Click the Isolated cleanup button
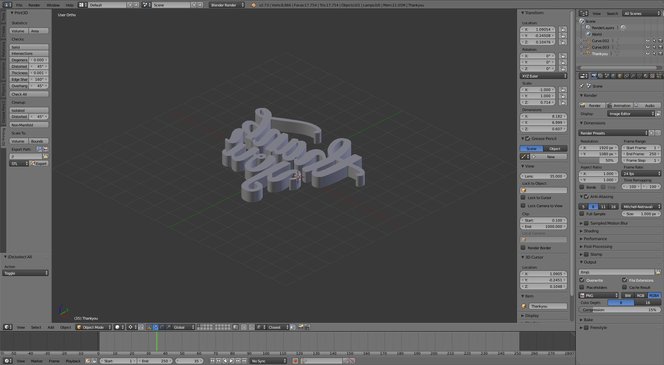 (29, 110)
